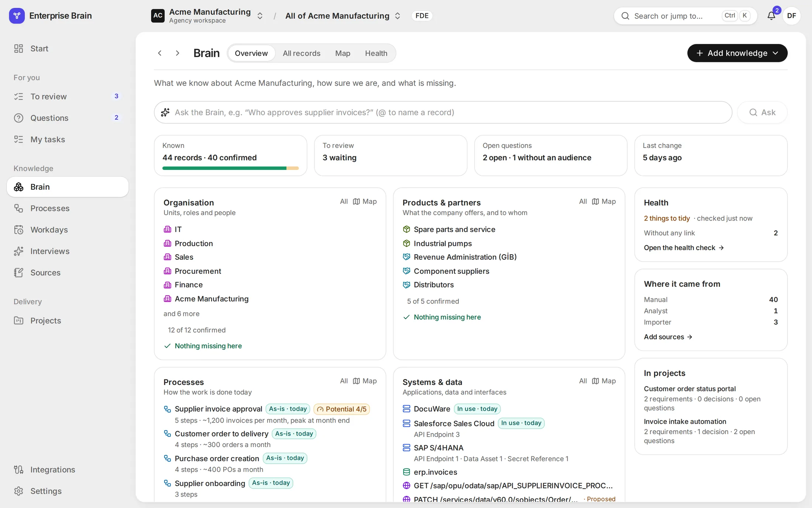Open the Add knowledge dropdown

click(x=737, y=53)
